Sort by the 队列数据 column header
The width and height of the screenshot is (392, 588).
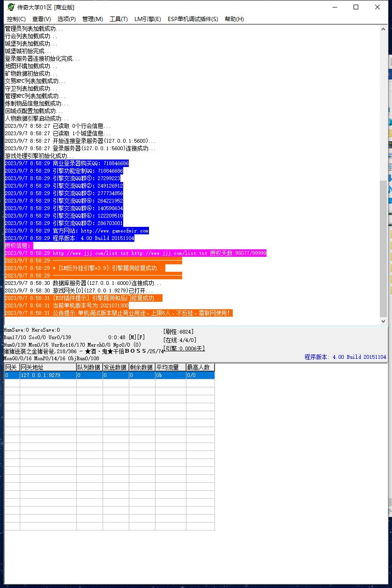pyautogui.click(x=89, y=368)
